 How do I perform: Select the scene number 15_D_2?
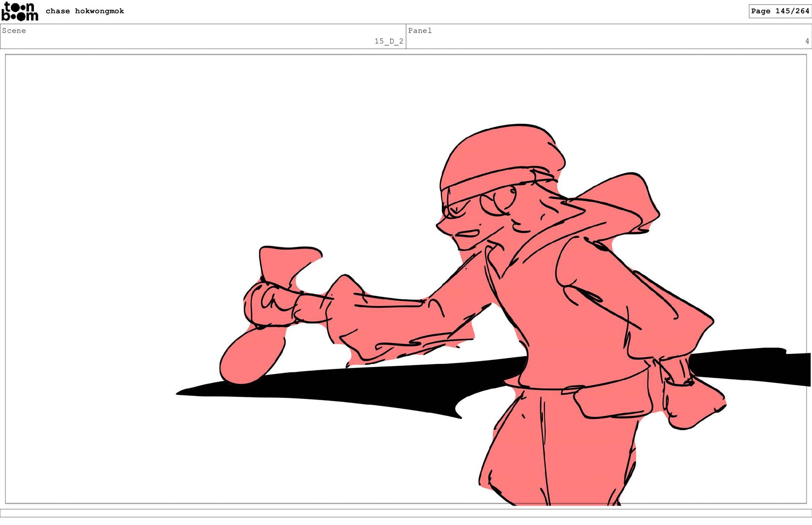[x=388, y=41]
